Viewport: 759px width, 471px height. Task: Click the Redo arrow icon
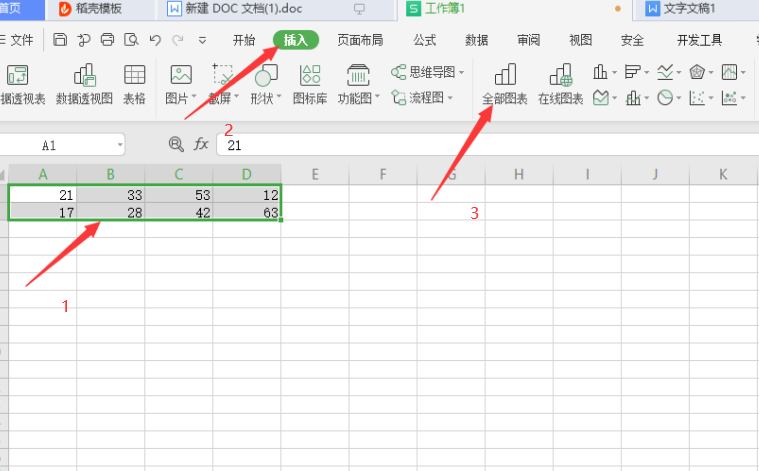[x=178, y=40]
